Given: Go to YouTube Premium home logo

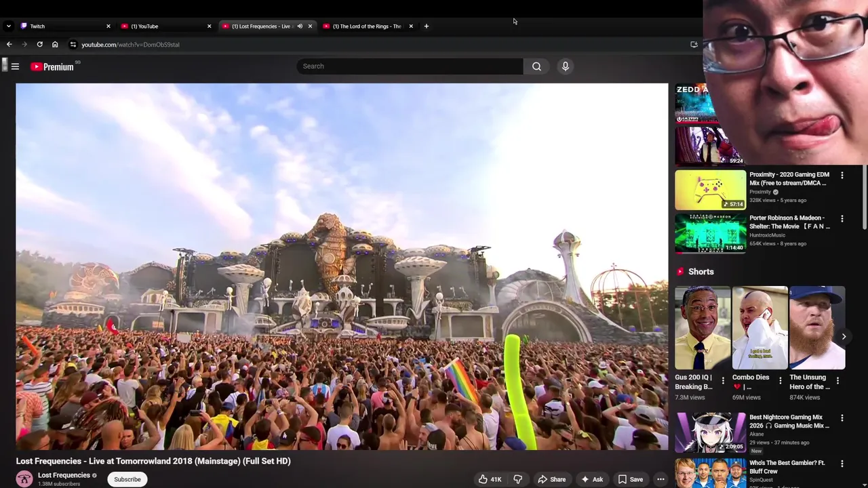Looking at the screenshot, I should pos(52,66).
